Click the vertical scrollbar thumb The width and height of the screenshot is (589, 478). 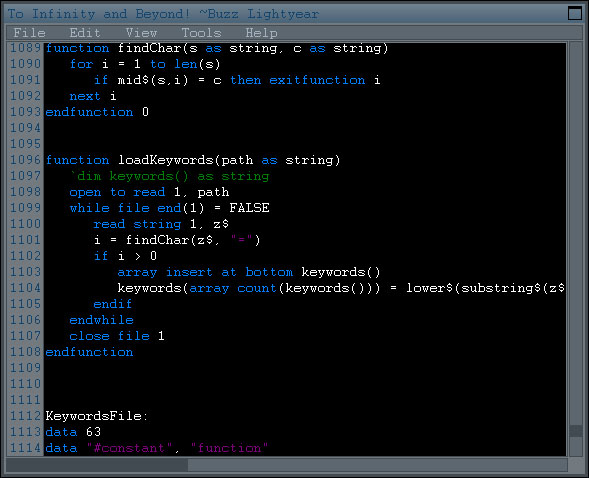575,431
